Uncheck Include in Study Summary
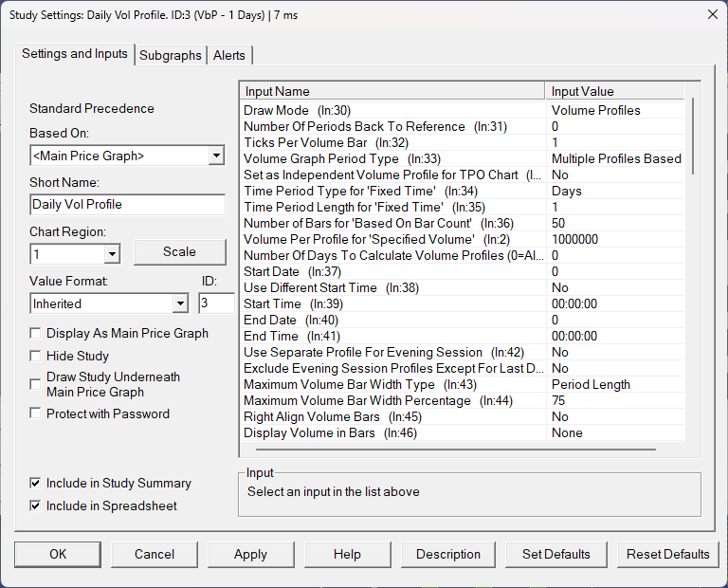Screen dimensions: 728x588 coord(35,483)
